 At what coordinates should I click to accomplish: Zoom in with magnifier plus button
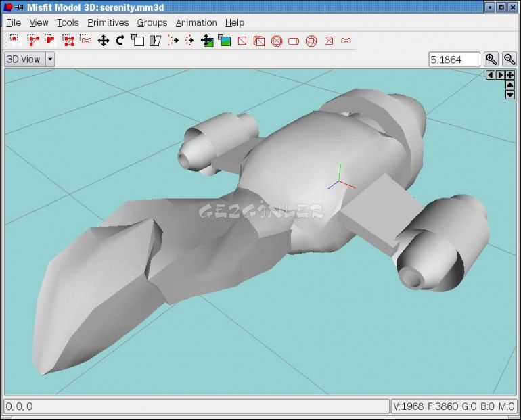click(x=491, y=60)
